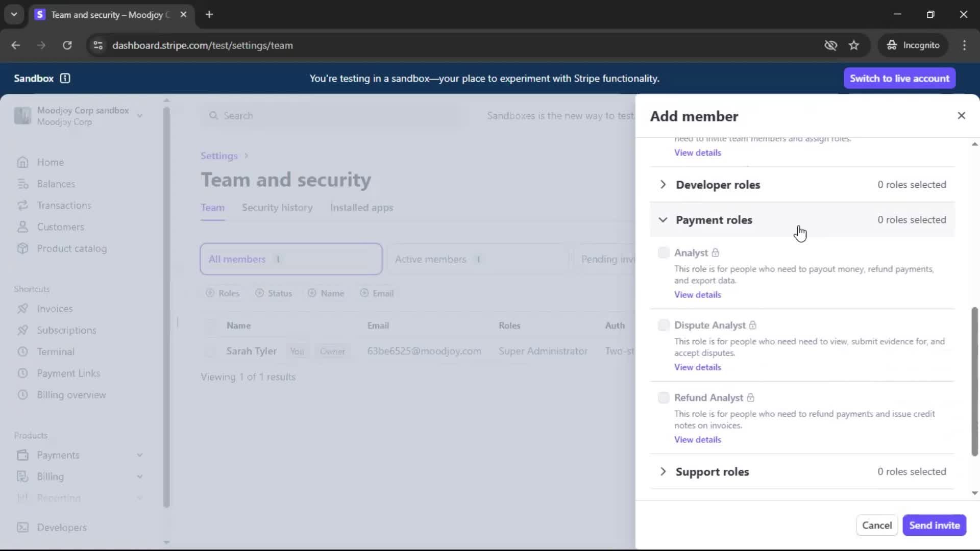Select the Refund Analyst checkbox
Viewport: 980px width, 551px height.
coord(663,397)
